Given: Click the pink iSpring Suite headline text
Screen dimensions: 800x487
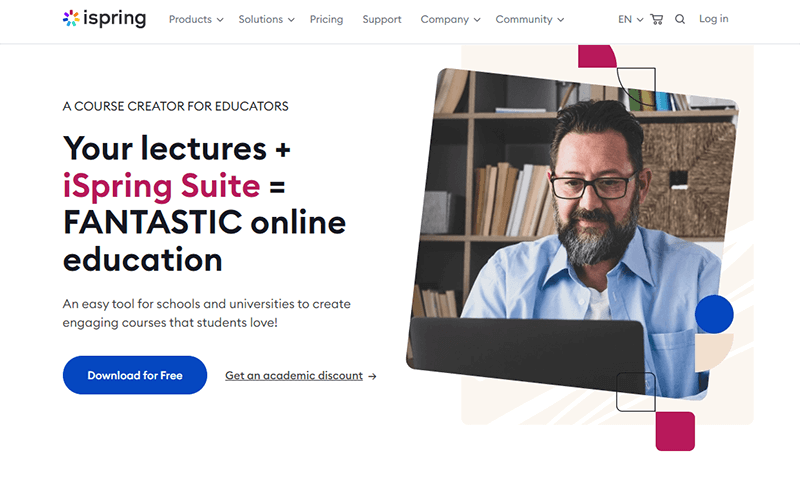Looking at the screenshot, I should 161,185.
